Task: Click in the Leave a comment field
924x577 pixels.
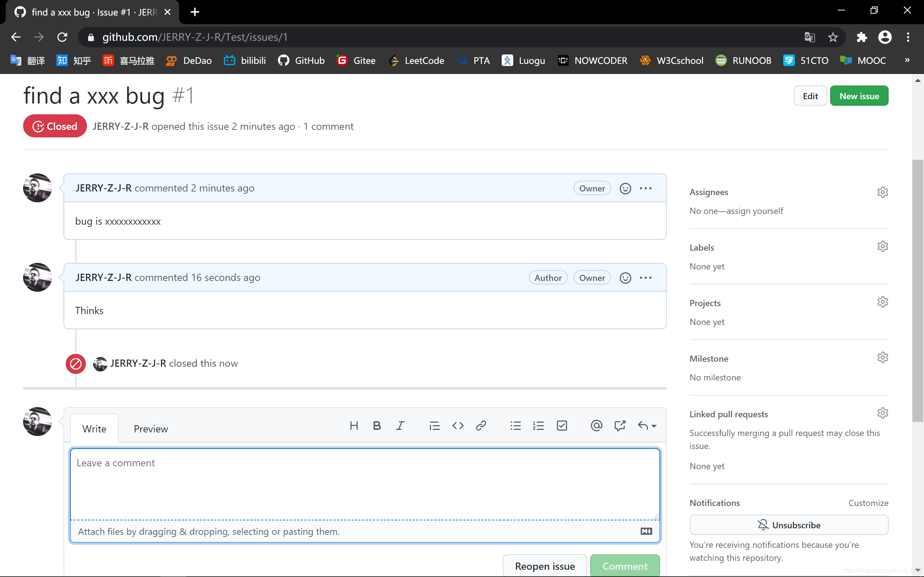Action: [365, 484]
